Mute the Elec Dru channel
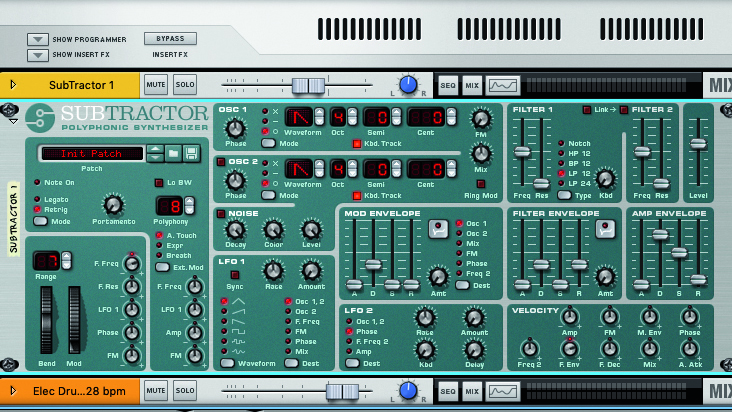The image size is (732, 412). pos(155,391)
